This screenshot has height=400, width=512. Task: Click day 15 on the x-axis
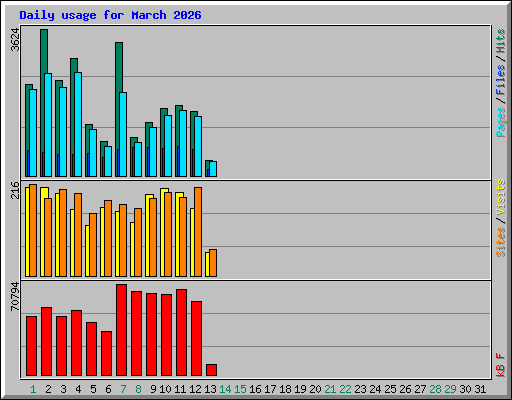[x=240, y=389]
